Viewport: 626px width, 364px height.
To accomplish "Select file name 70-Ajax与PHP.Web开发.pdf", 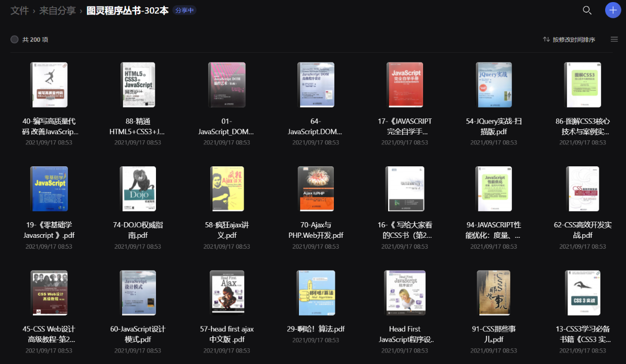I will [316, 230].
